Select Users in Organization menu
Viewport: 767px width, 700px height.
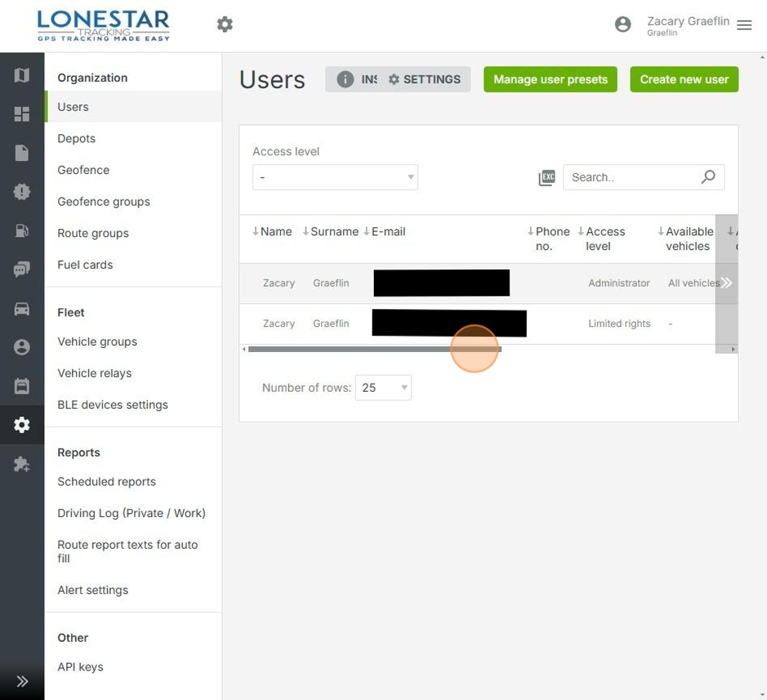coord(133,107)
